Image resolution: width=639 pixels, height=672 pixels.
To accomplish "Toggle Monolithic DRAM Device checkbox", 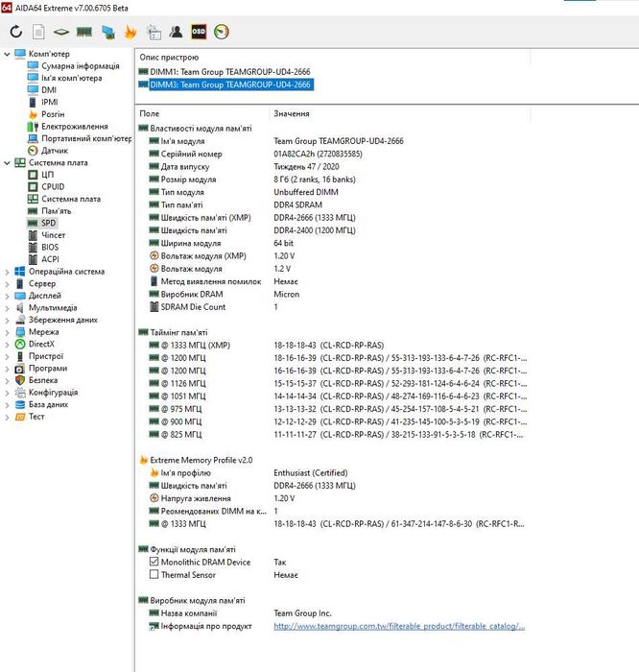I will 154,562.
